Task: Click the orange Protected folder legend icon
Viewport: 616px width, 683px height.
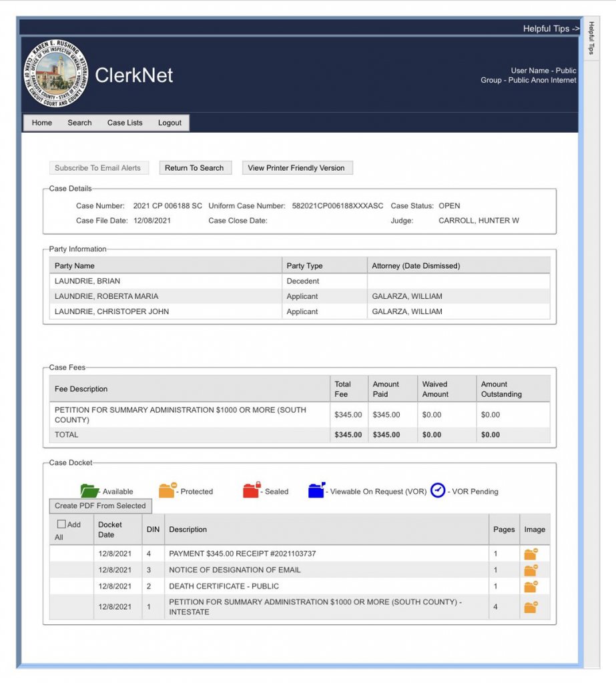Action: pos(168,490)
